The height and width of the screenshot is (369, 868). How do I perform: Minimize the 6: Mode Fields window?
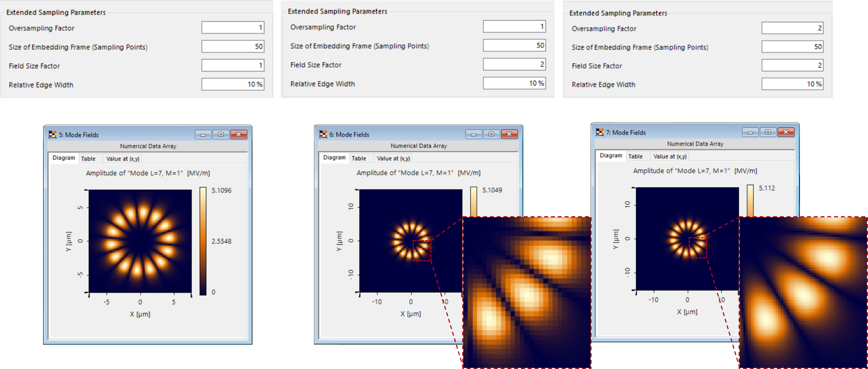click(x=474, y=134)
